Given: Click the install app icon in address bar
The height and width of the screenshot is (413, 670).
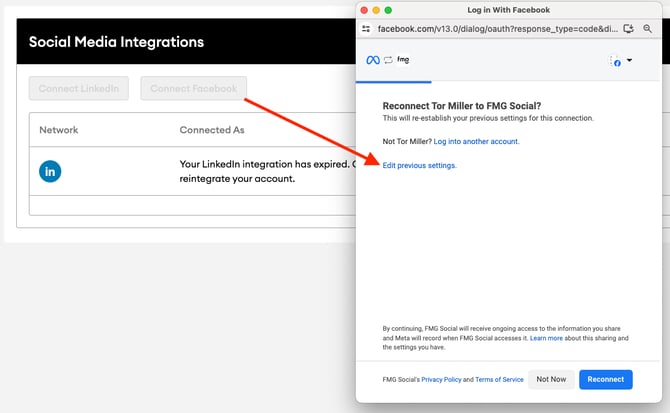Looking at the screenshot, I should (x=628, y=29).
